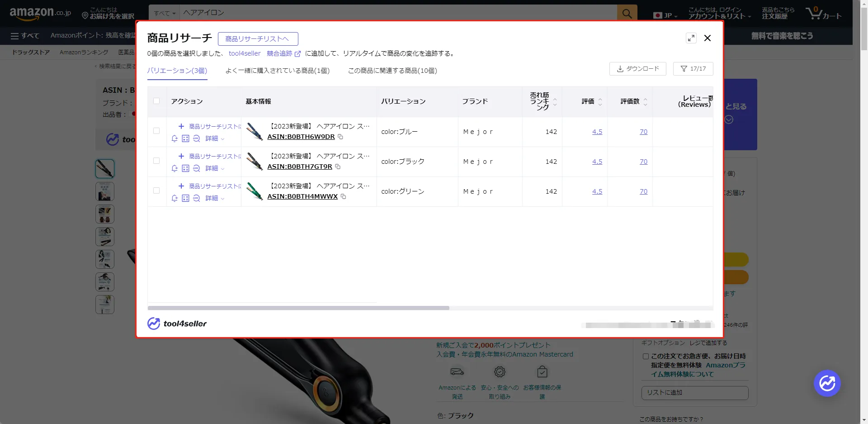Open the ASIN:B0BTH4MWWX link
The image size is (868, 424).
pos(302,196)
